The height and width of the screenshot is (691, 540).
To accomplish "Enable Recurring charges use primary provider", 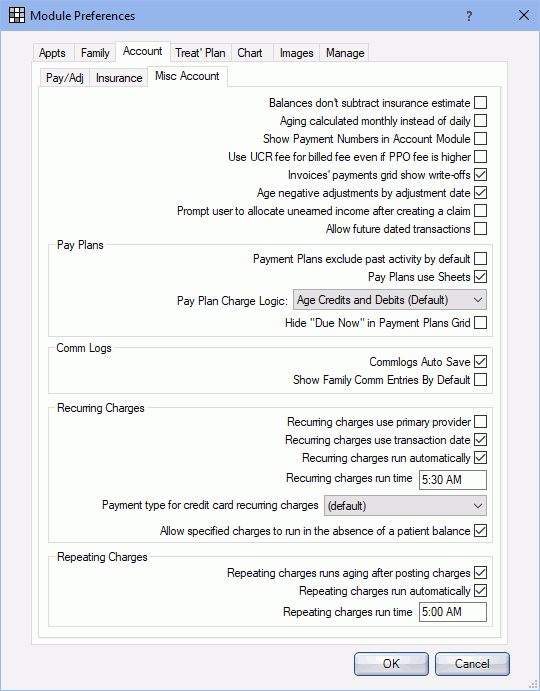I will (x=480, y=422).
